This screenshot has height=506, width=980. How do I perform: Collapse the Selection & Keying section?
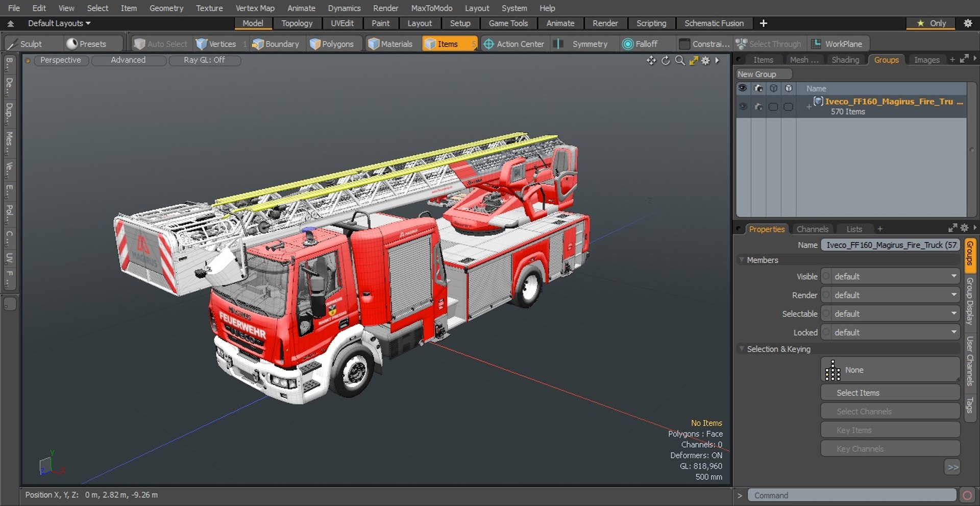[x=742, y=349]
